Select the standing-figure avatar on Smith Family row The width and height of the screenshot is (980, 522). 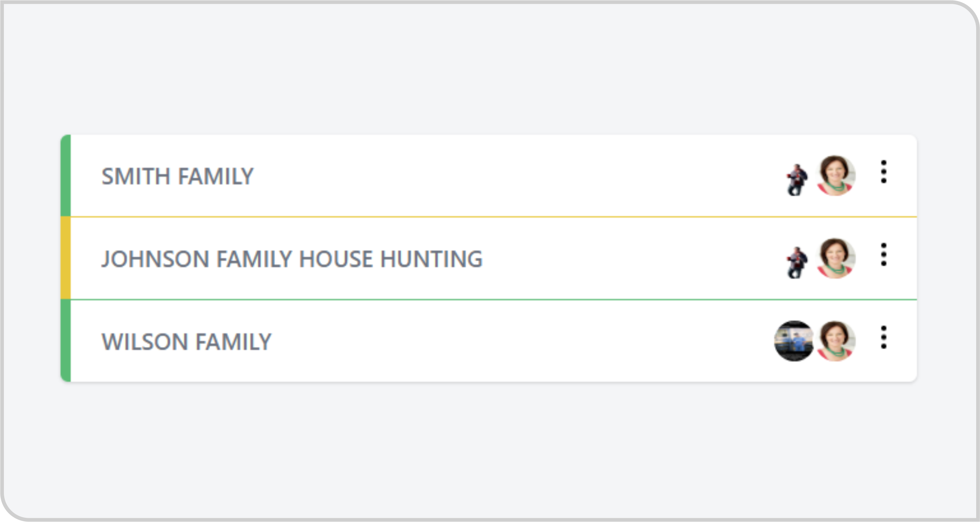(796, 180)
